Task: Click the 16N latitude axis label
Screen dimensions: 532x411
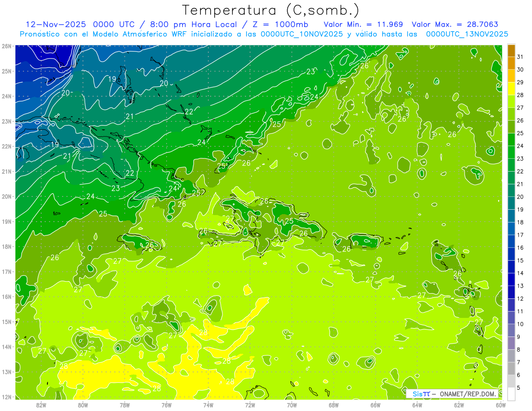Action: pos(7,297)
